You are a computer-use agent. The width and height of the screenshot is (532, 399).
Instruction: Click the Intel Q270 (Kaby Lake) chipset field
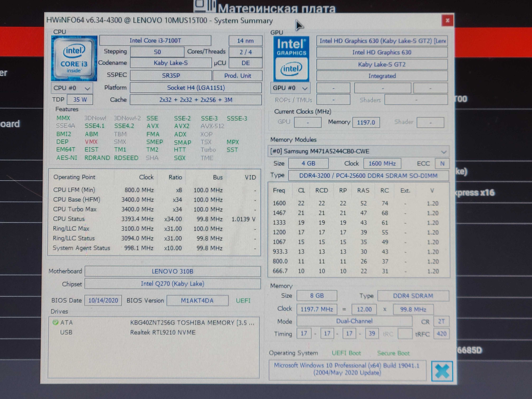[x=172, y=284]
